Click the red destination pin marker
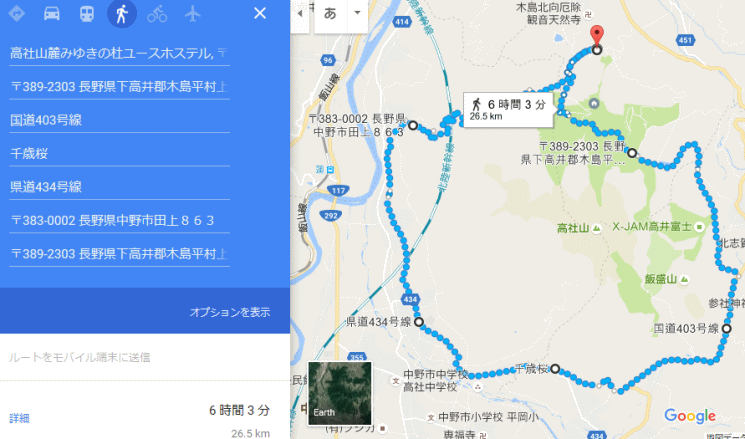 (x=597, y=37)
